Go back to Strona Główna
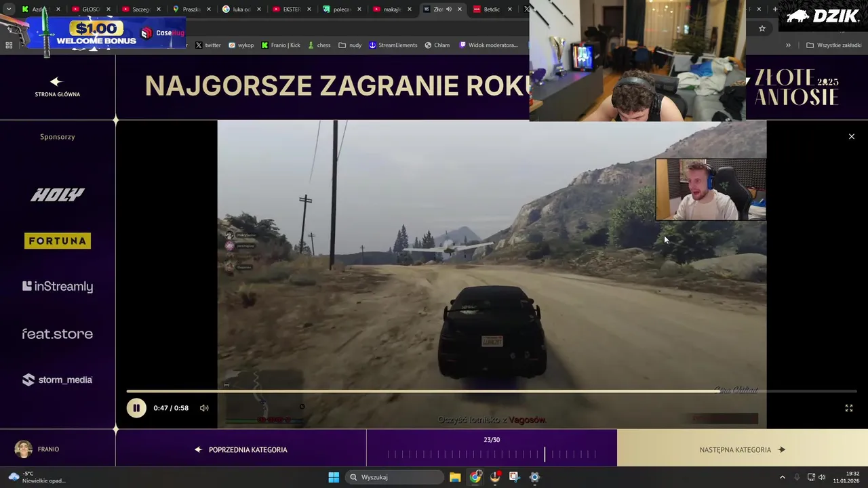The width and height of the screenshot is (868, 488). (x=57, y=87)
